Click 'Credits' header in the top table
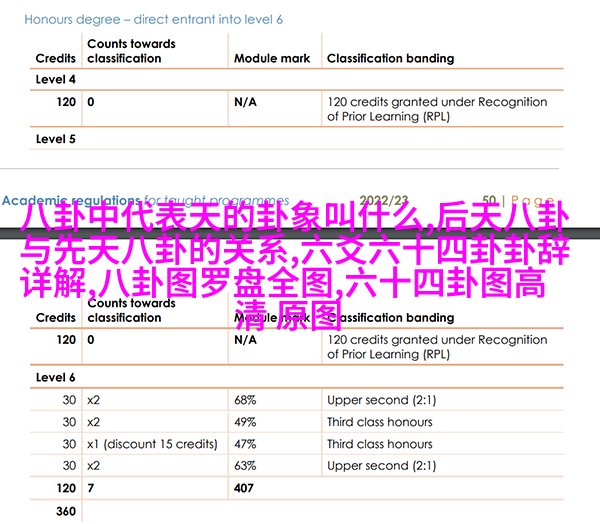 pos(55,58)
